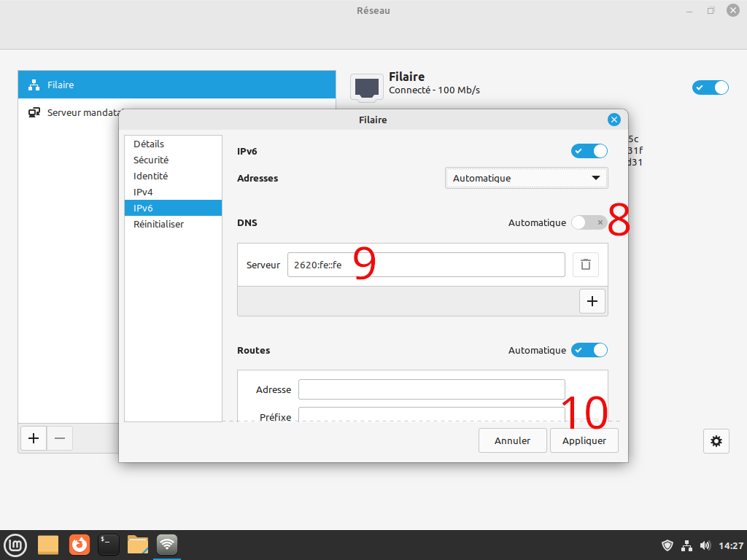Image resolution: width=747 pixels, height=560 pixels.
Task: Add a new DNS server with plus button
Action: [592, 301]
